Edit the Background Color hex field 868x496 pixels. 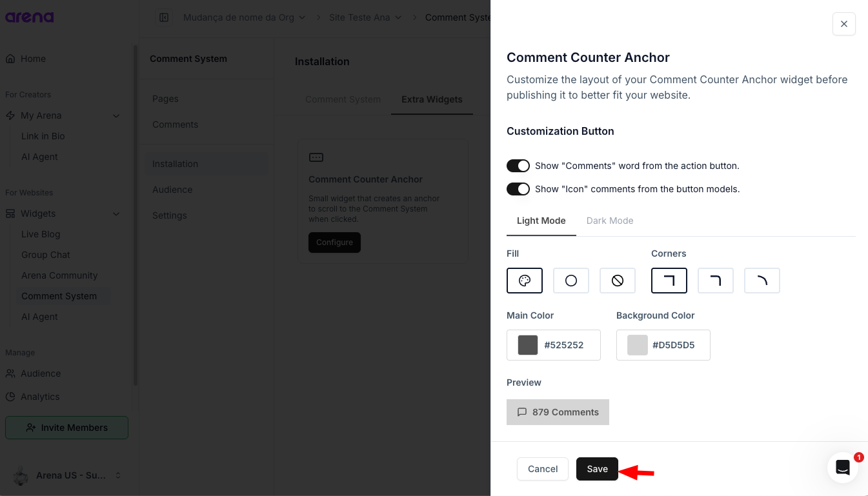pos(674,345)
